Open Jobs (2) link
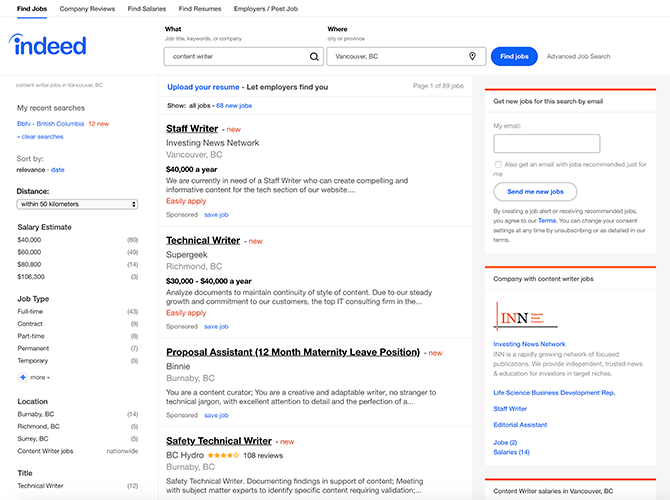This screenshot has width=670, height=500. click(x=505, y=443)
